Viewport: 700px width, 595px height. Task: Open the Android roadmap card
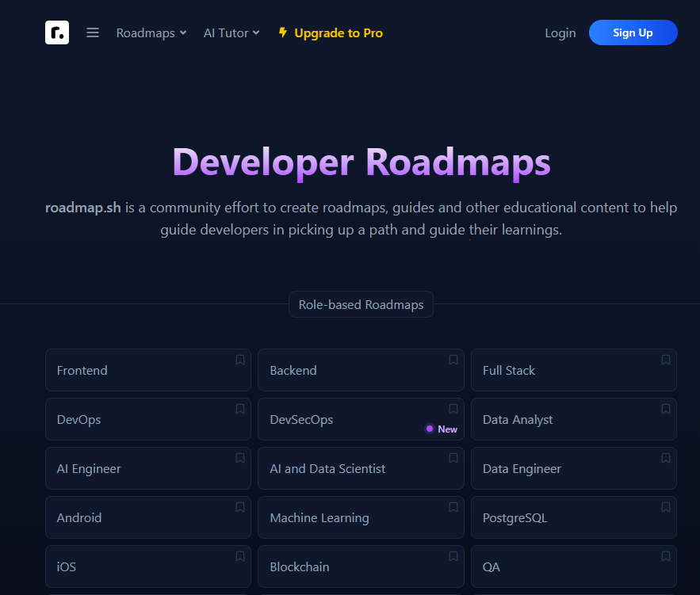[x=148, y=517]
